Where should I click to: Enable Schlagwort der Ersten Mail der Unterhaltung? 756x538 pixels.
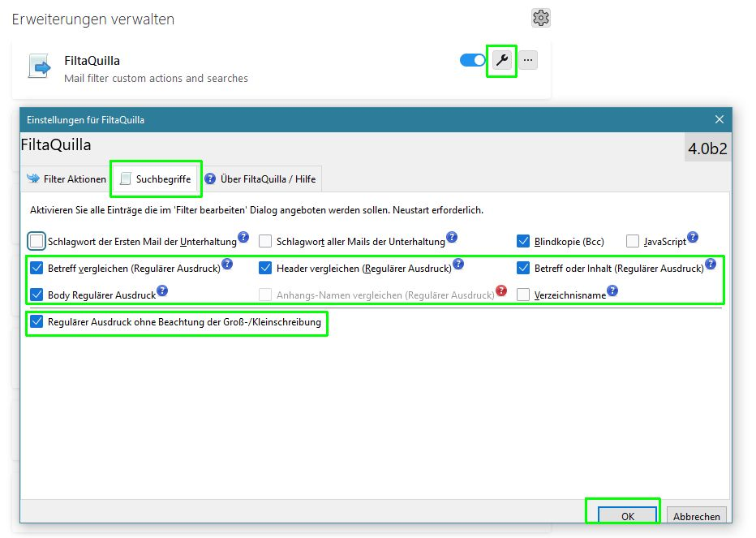(x=37, y=241)
